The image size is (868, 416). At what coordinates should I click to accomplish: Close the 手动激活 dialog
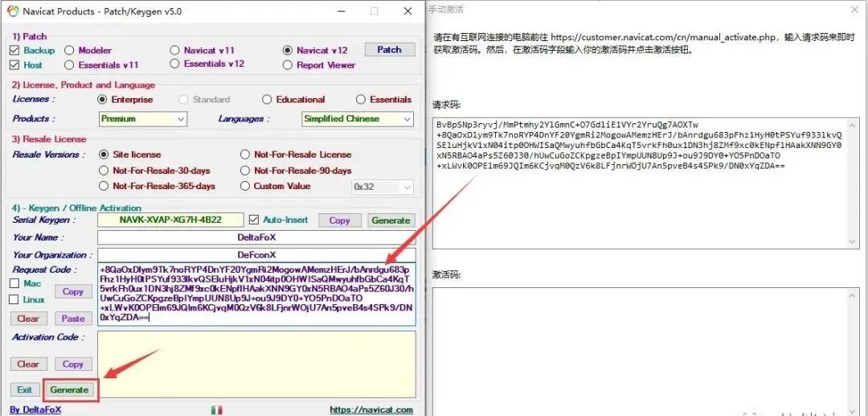[854, 10]
